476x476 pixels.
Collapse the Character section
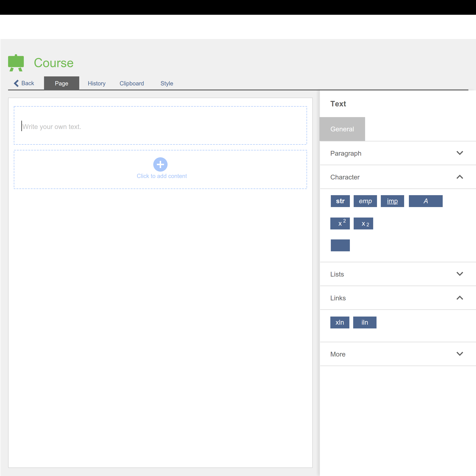(x=460, y=177)
